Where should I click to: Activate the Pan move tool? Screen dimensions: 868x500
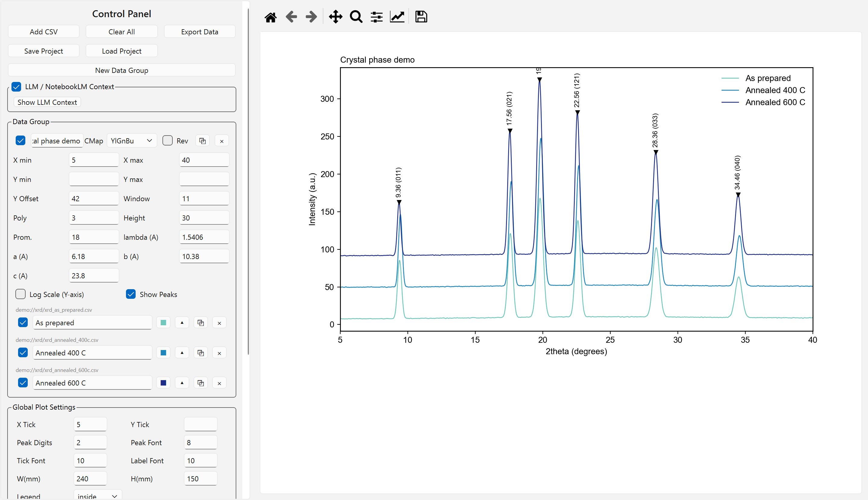coord(335,17)
